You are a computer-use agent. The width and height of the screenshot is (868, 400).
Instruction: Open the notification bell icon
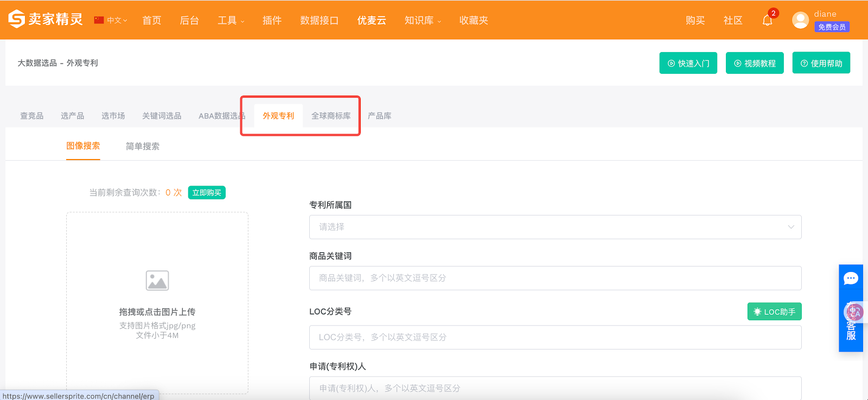(767, 21)
